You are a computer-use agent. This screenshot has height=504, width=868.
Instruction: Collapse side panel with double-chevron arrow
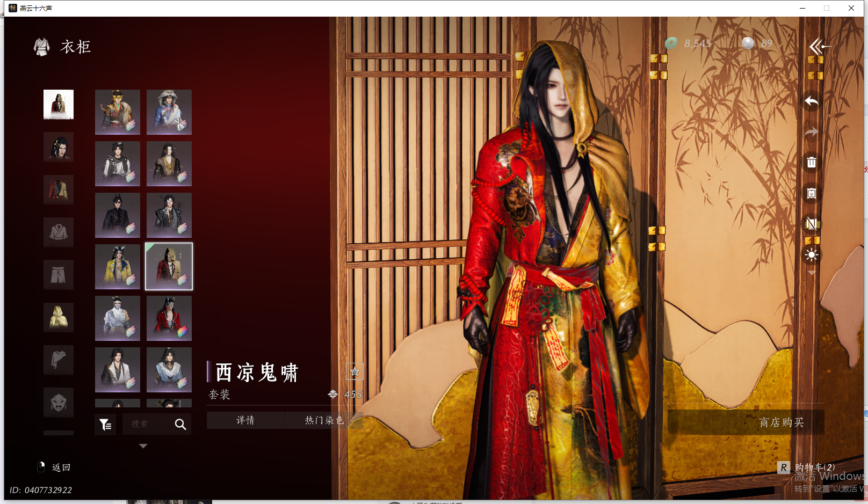pyautogui.click(x=819, y=47)
